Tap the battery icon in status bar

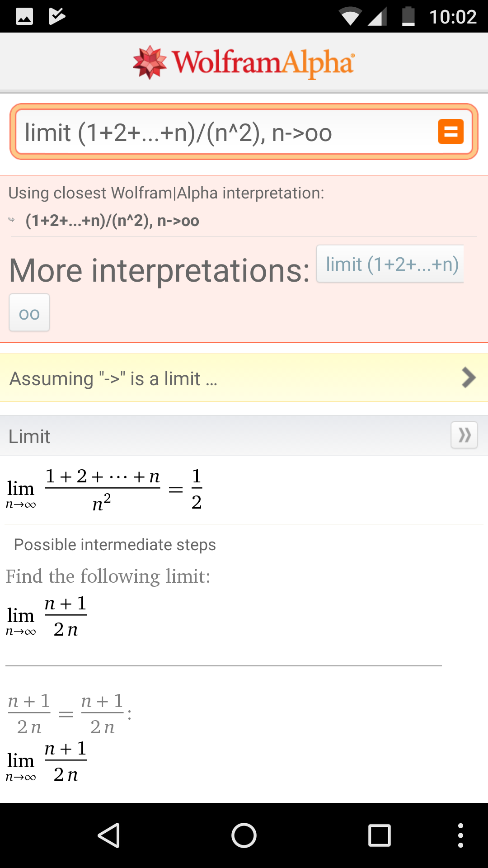point(408,17)
